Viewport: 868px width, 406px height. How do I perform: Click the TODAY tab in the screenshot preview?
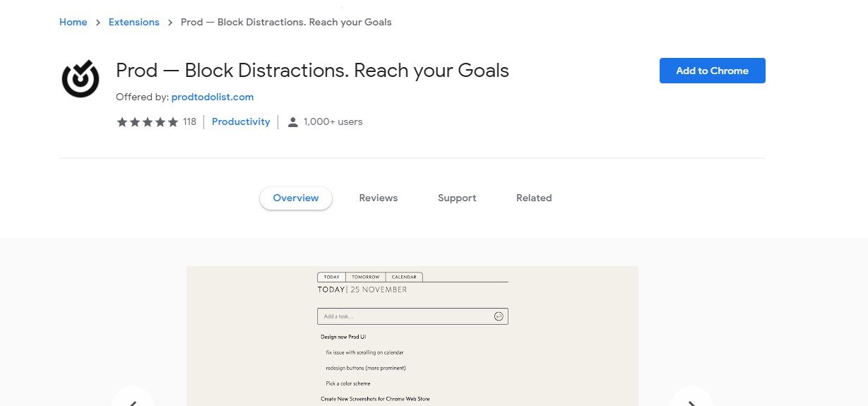pos(331,277)
